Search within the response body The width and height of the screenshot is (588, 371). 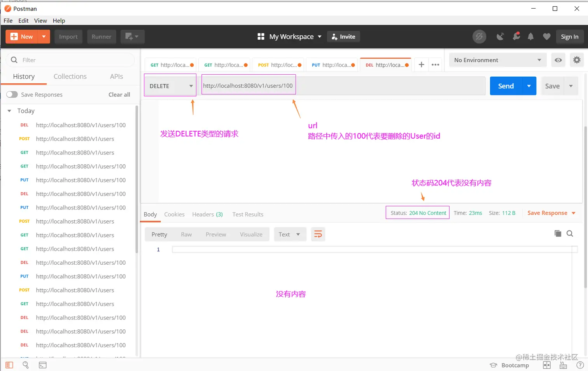pos(570,234)
